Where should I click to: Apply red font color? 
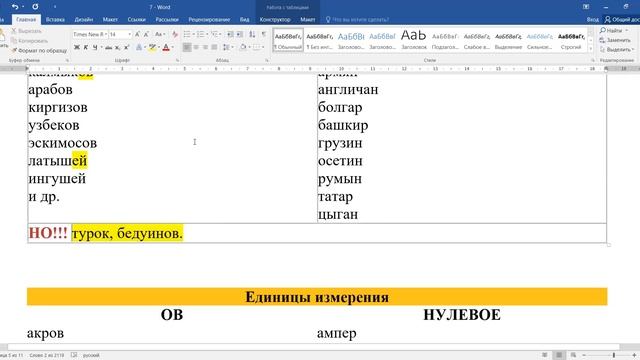[166, 48]
